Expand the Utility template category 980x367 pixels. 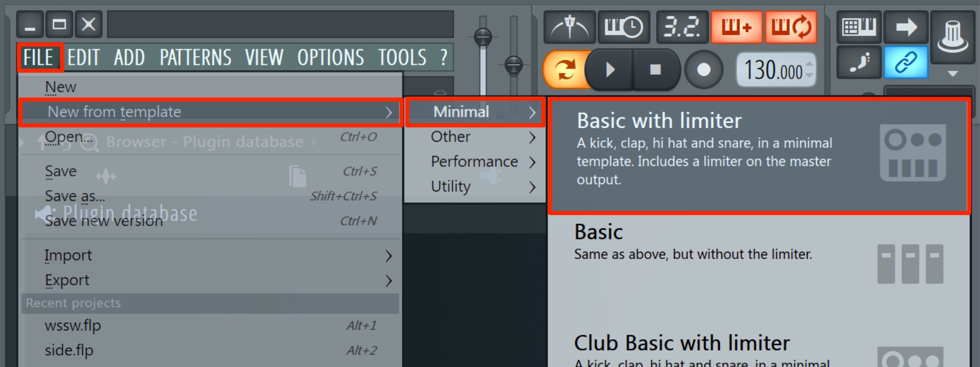(x=475, y=187)
